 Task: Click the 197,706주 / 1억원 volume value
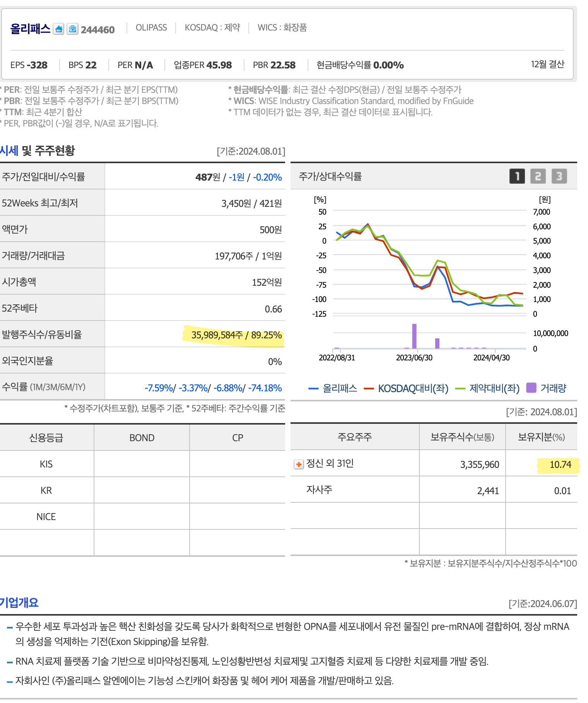(248, 256)
